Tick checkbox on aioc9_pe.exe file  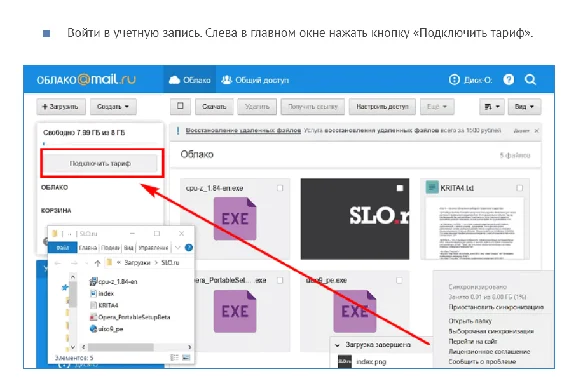tap(399, 280)
